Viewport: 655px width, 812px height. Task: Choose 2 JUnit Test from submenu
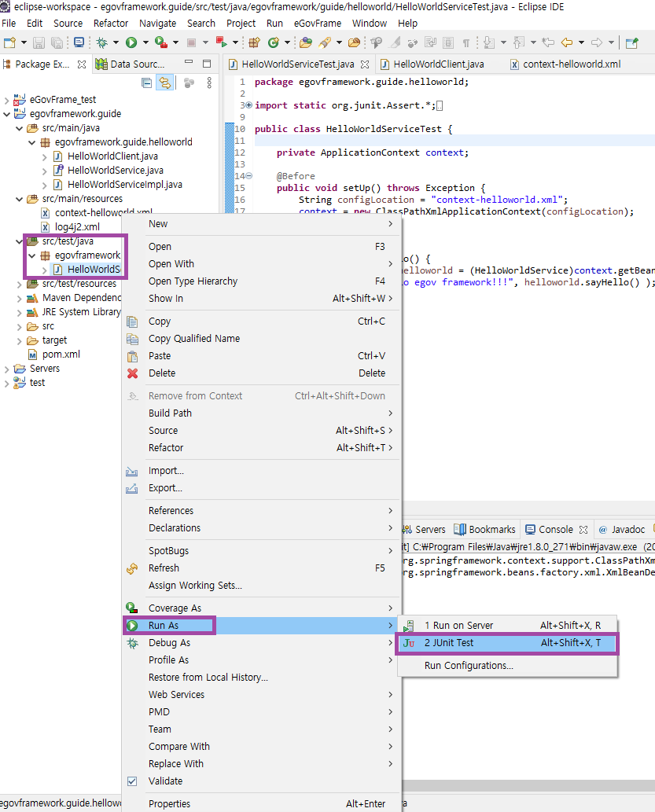pos(507,643)
